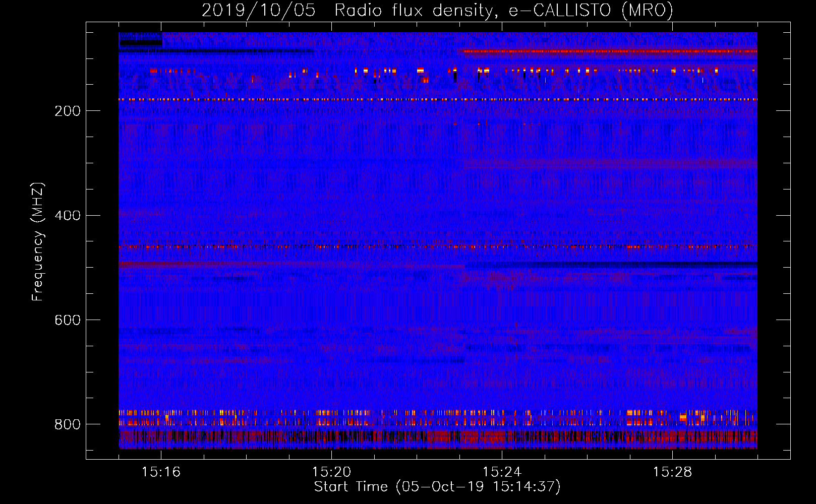
Task: Click the 'Start Time (05-Oct-19 15:14:37)' axis label
Action: [437, 487]
